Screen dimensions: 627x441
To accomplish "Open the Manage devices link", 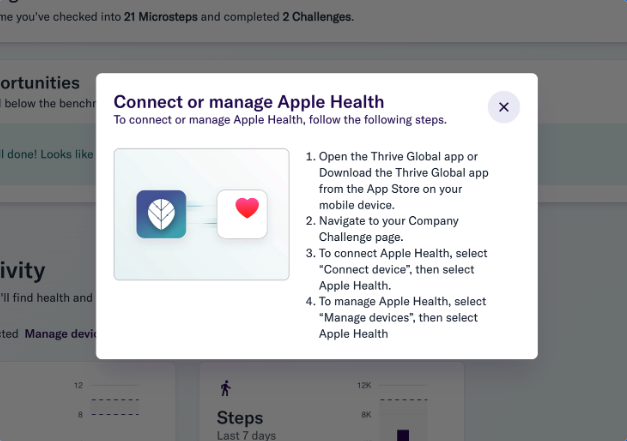I will [60, 334].
